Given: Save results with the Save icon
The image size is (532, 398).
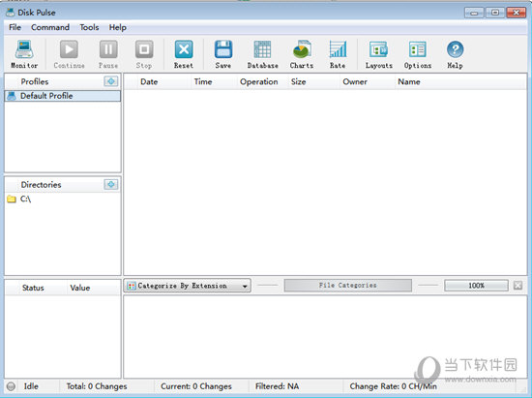Looking at the screenshot, I should 223,49.
